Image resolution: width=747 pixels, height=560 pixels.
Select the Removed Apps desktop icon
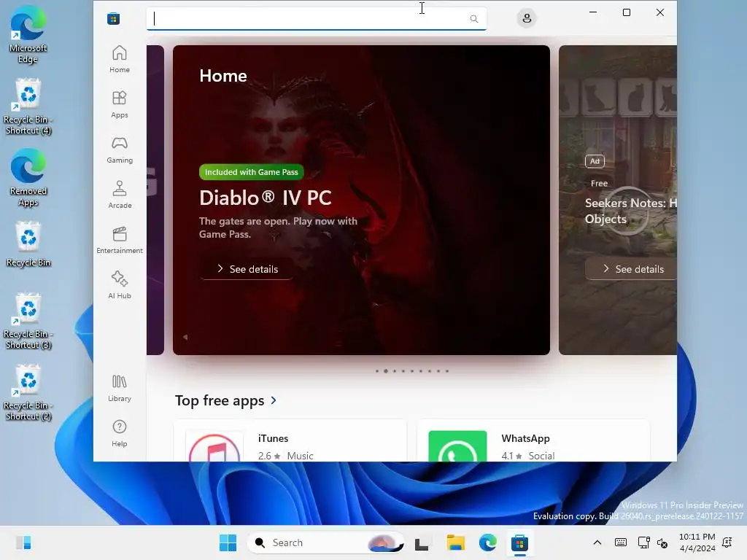(x=28, y=177)
